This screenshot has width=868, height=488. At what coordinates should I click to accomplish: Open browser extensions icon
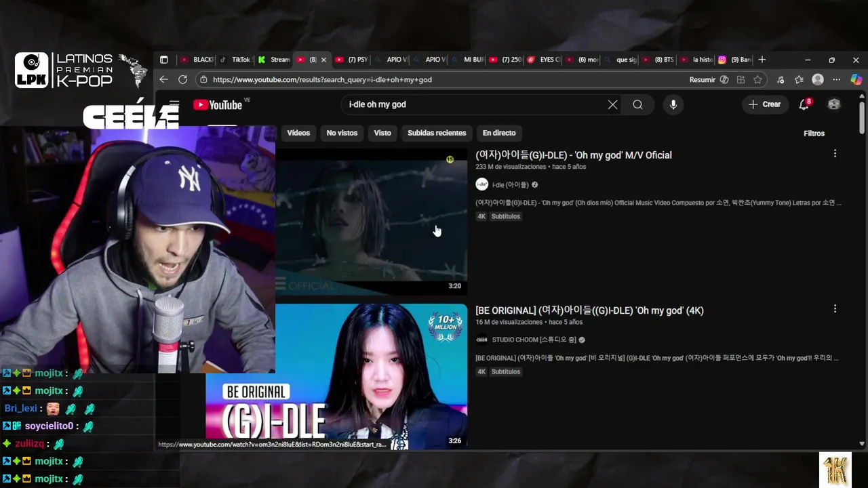(x=781, y=79)
